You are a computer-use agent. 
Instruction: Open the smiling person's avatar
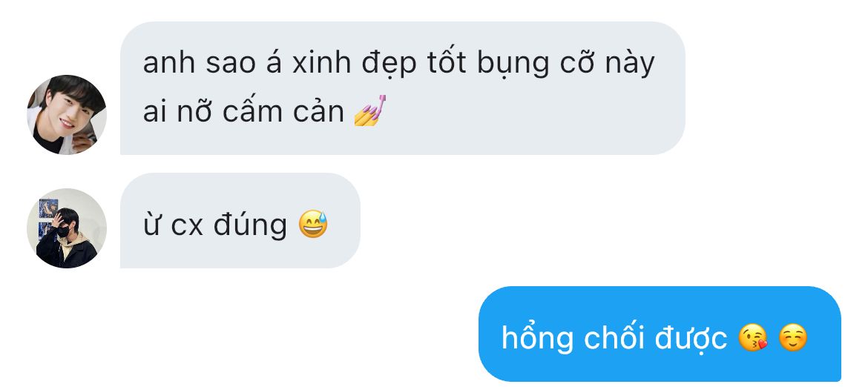67,114
